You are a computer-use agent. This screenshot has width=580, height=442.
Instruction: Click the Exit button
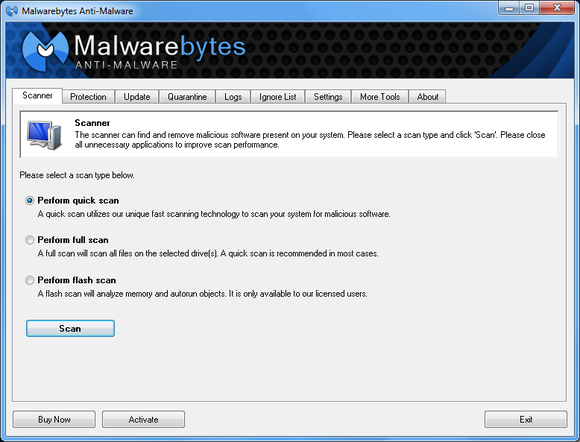tap(526, 419)
